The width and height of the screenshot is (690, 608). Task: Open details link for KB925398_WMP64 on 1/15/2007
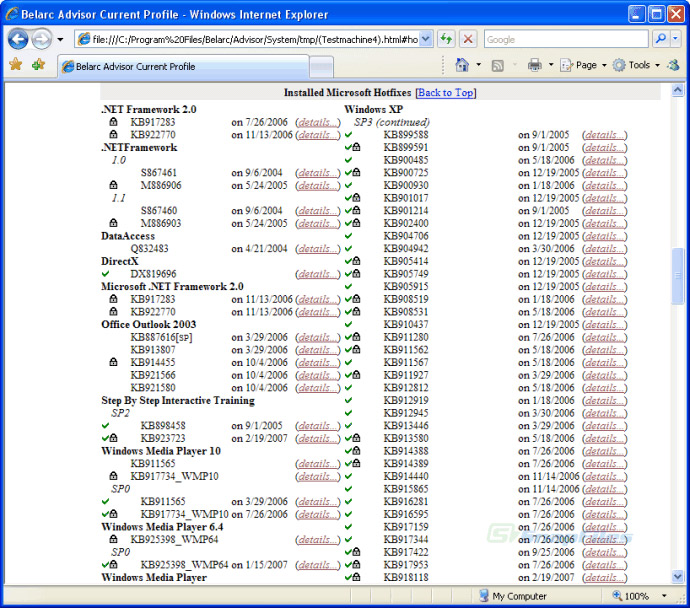318,565
